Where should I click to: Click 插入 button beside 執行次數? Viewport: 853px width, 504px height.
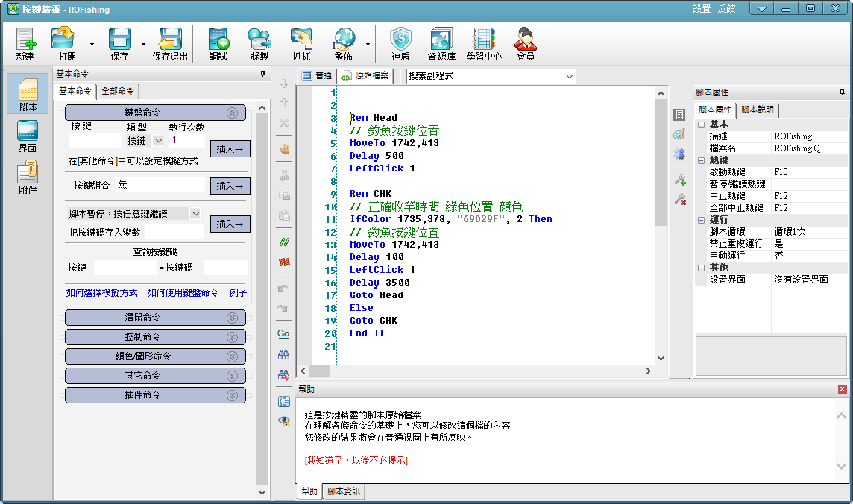[230, 148]
